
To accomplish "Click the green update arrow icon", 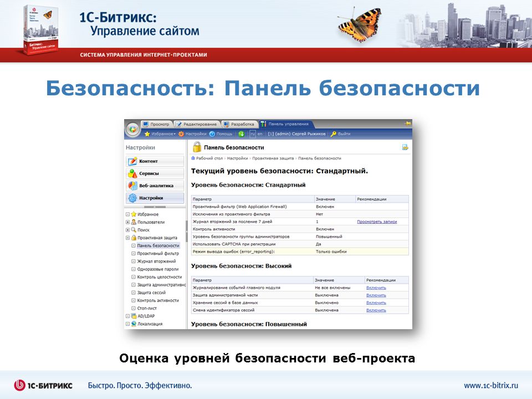I will pos(241,134).
